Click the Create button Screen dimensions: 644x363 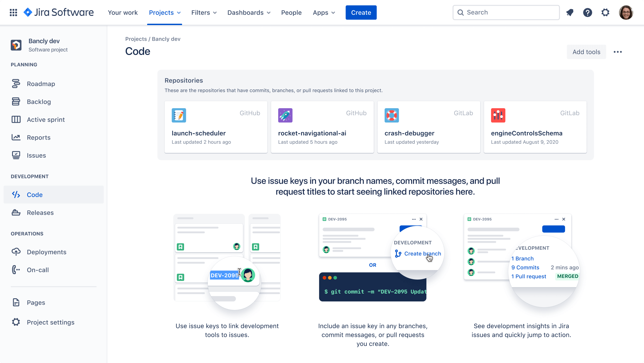point(361,12)
